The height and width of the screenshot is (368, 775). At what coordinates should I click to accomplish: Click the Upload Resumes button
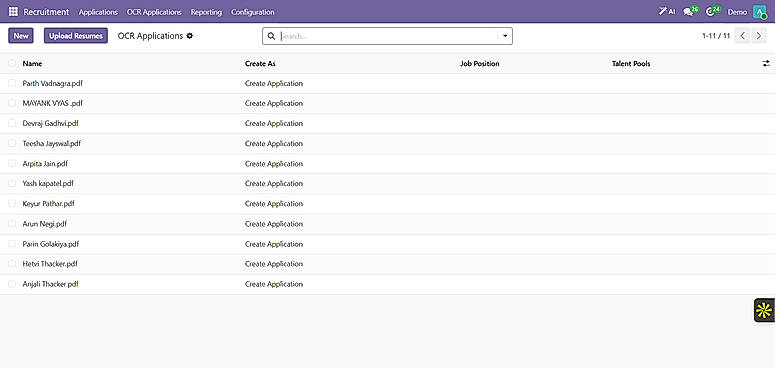[x=76, y=36]
